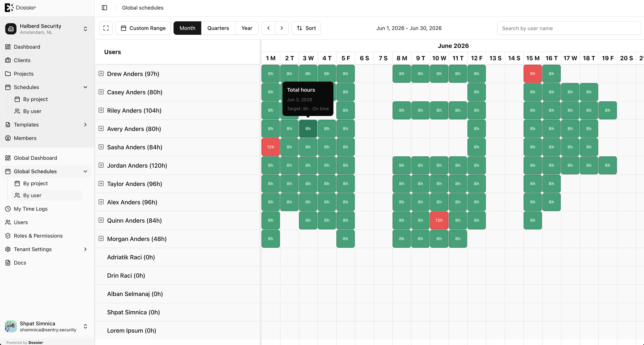
Task: Click Quinn Anders red 12h cell
Action: coord(439,220)
